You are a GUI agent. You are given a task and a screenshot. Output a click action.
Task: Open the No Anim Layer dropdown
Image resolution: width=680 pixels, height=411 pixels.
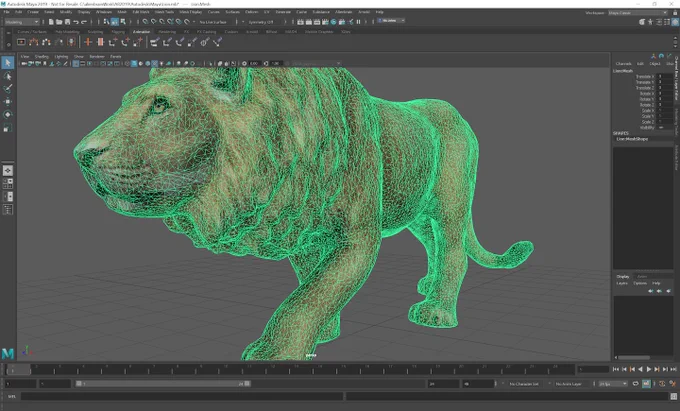pyautogui.click(x=568, y=384)
